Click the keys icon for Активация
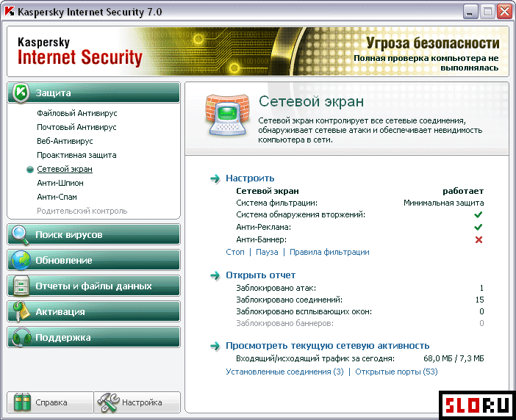516x420 pixels. click(x=21, y=311)
